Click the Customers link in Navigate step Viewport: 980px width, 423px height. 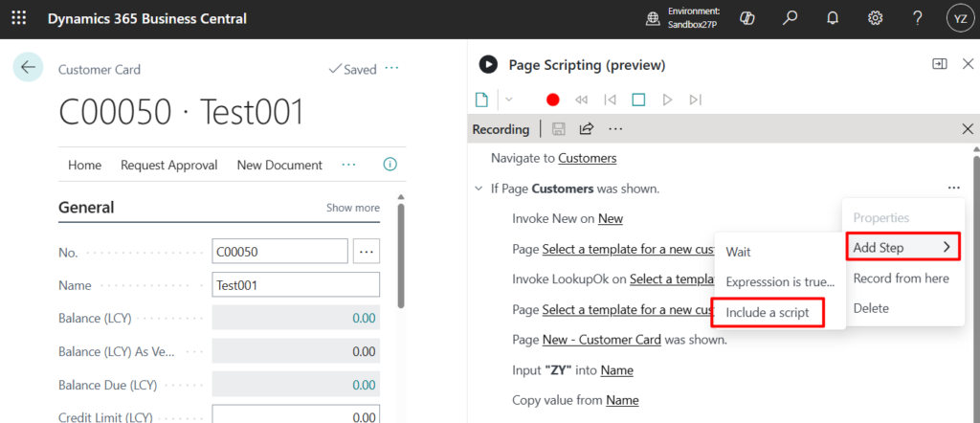click(x=587, y=158)
